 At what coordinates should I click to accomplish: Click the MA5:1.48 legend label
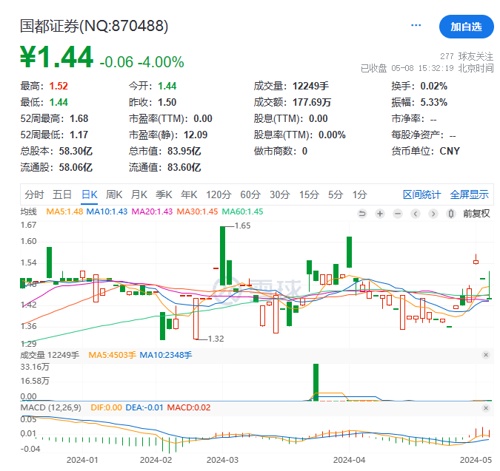point(64,212)
